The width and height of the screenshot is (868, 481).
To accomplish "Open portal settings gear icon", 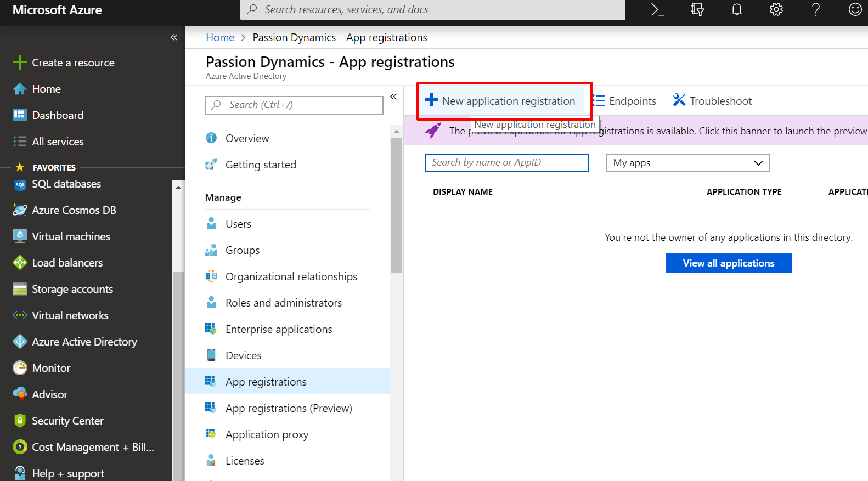I will pyautogui.click(x=776, y=10).
